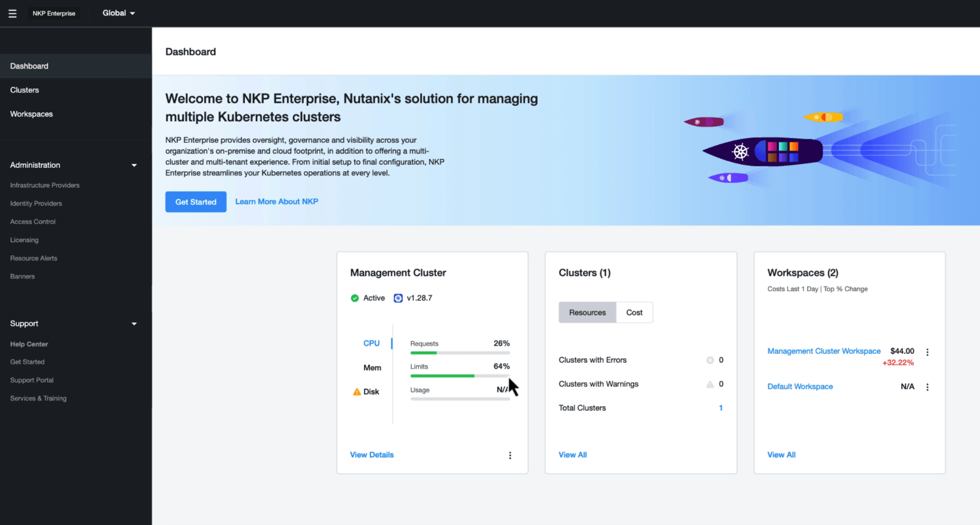980x525 pixels.
Task: Select Resources toggle in Clusters card
Action: (x=587, y=312)
